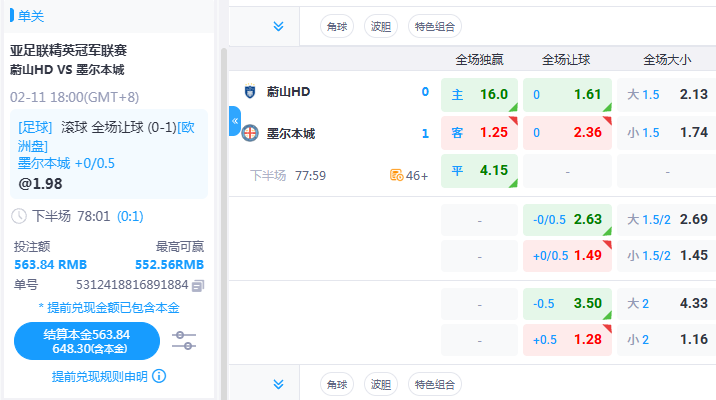Click the 蔚山HD team crest
716x400 pixels.
pos(249,92)
